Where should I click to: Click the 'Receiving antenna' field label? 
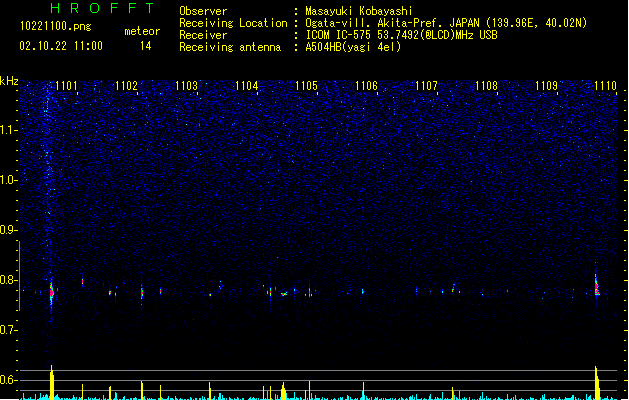tap(230, 47)
